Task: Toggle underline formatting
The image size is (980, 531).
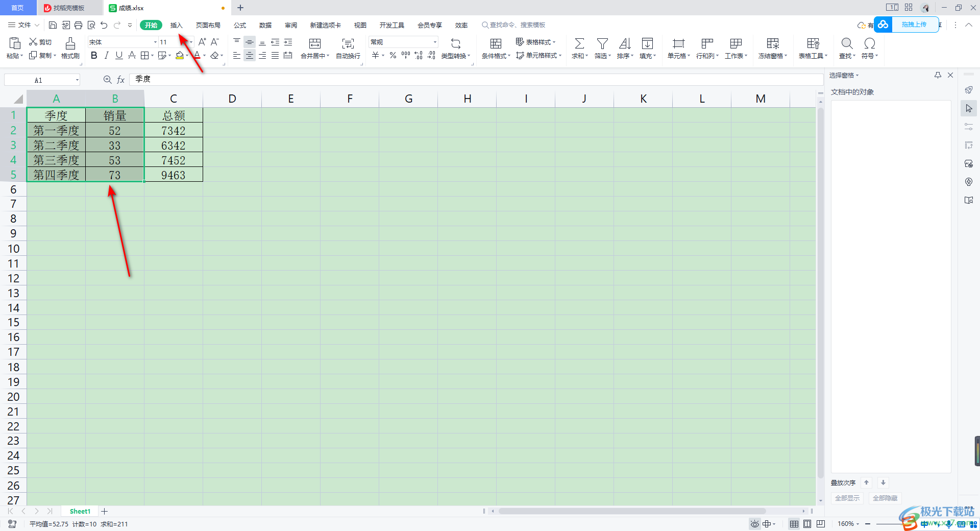Action: point(119,55)
